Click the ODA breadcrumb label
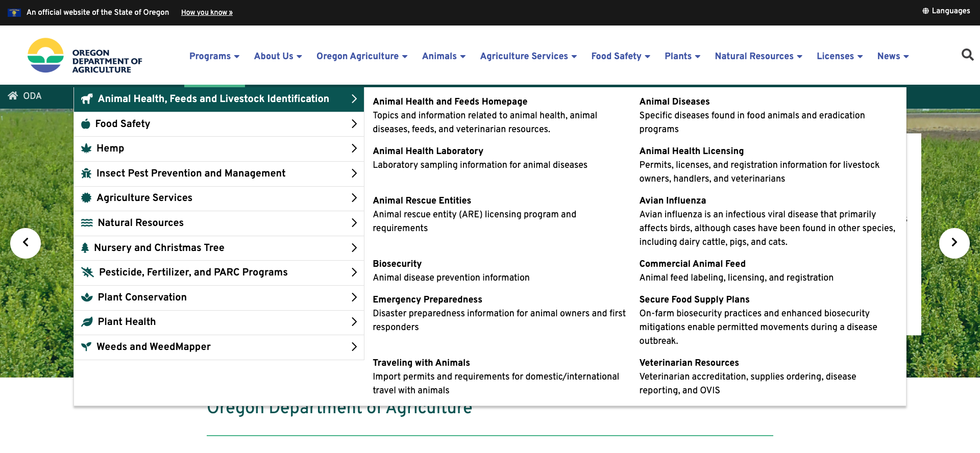Screen dimensions: 980x453 [x=32, y=96]
